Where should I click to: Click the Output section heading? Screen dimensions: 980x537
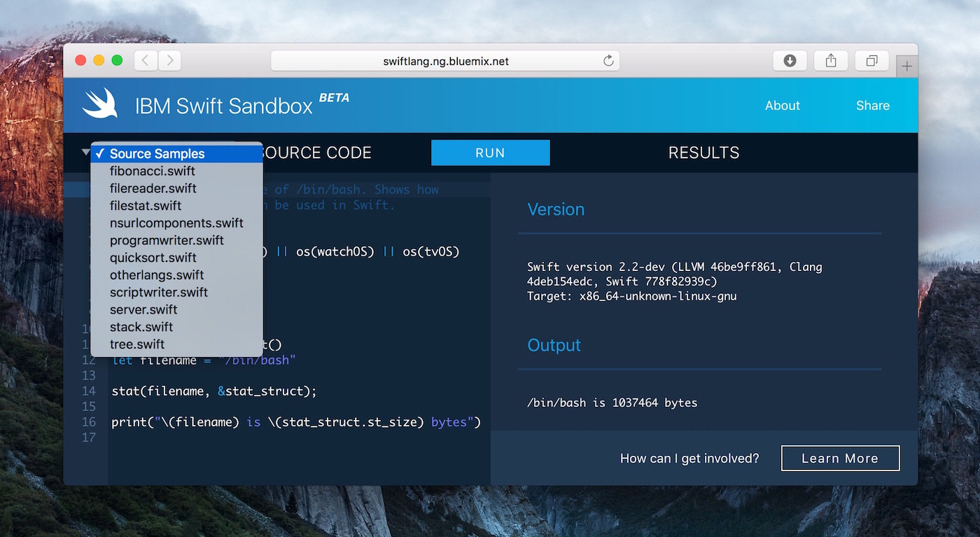pyautogui.click(x=554, y=345)
